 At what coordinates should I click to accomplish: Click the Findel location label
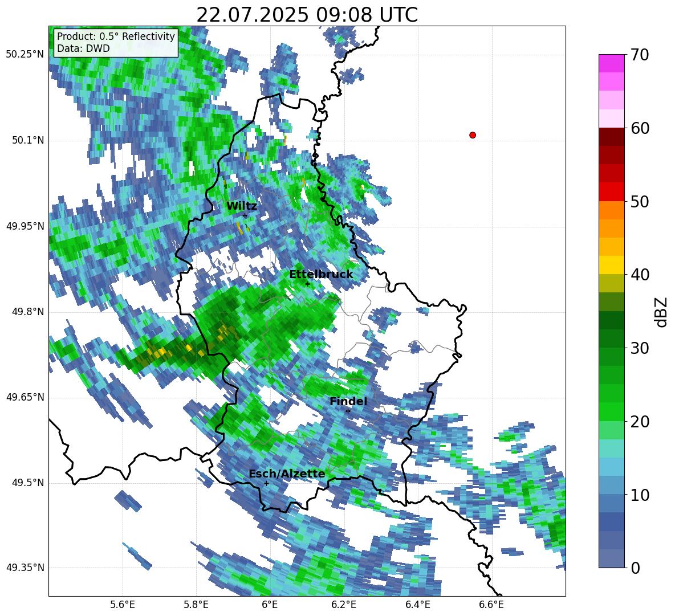click(x=348, y=401)
